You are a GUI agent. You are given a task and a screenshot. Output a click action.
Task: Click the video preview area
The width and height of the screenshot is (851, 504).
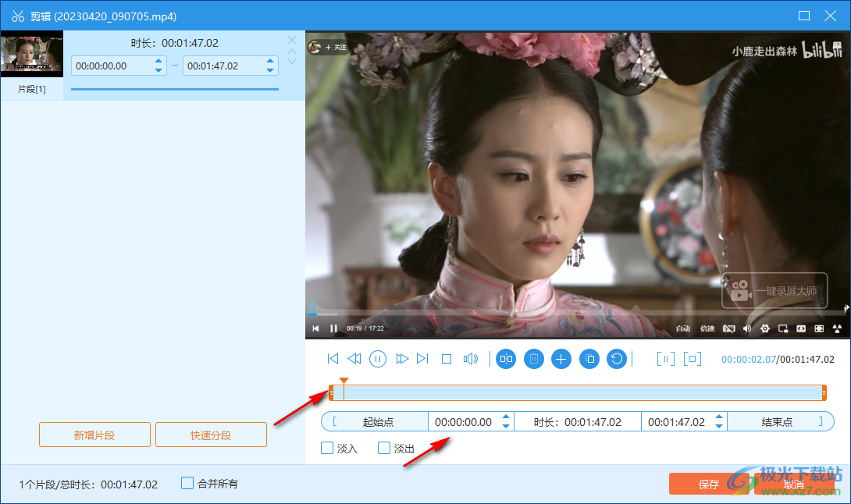[578, 184]
